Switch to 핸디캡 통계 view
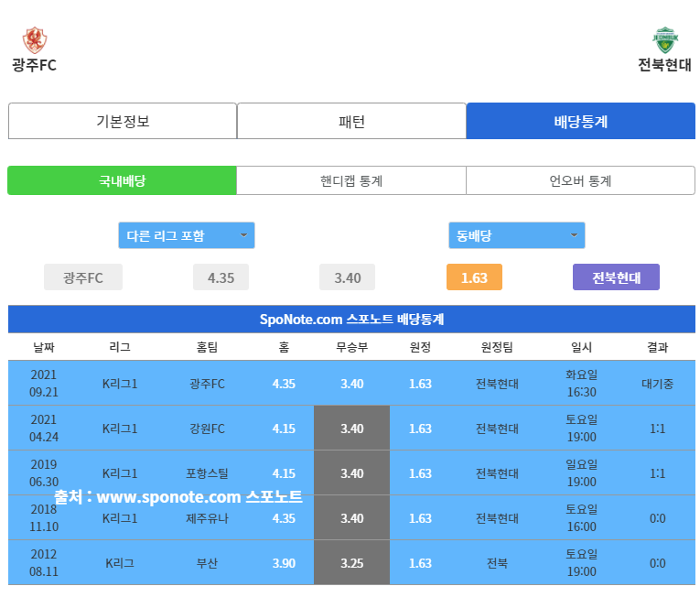 coord(351,180)
